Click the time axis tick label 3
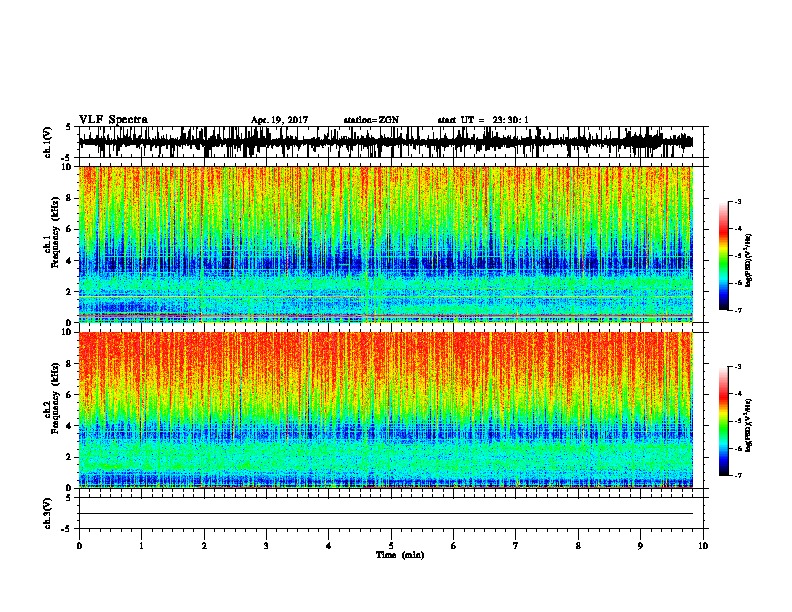Viewport: 792px width, 612px height. [x=266, y=546]
